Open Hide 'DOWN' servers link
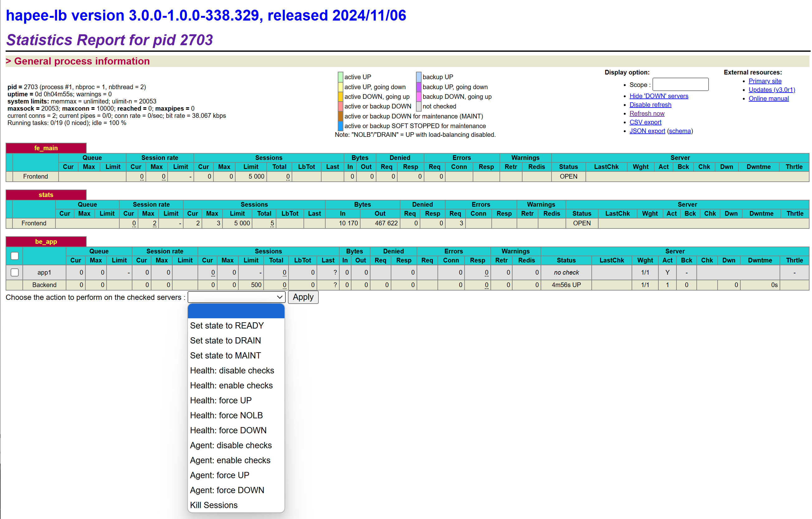The image size is (812, 519). point(659,96)
